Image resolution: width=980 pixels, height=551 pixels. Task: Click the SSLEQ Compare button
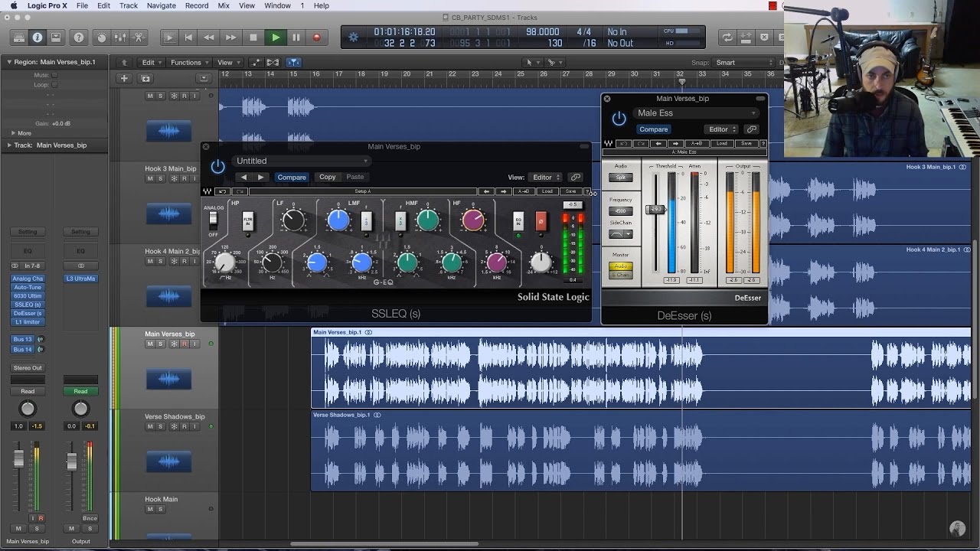(x=292, y=178)
